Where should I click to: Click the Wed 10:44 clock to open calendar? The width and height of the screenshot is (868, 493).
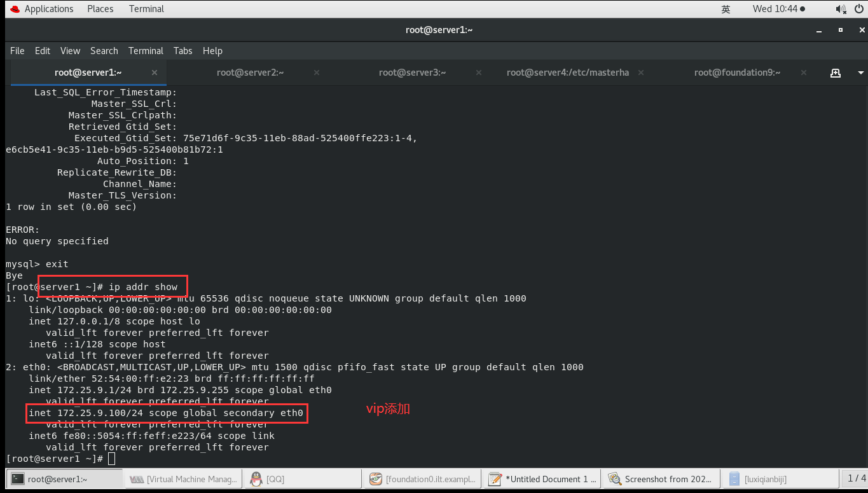pos(789,9)
